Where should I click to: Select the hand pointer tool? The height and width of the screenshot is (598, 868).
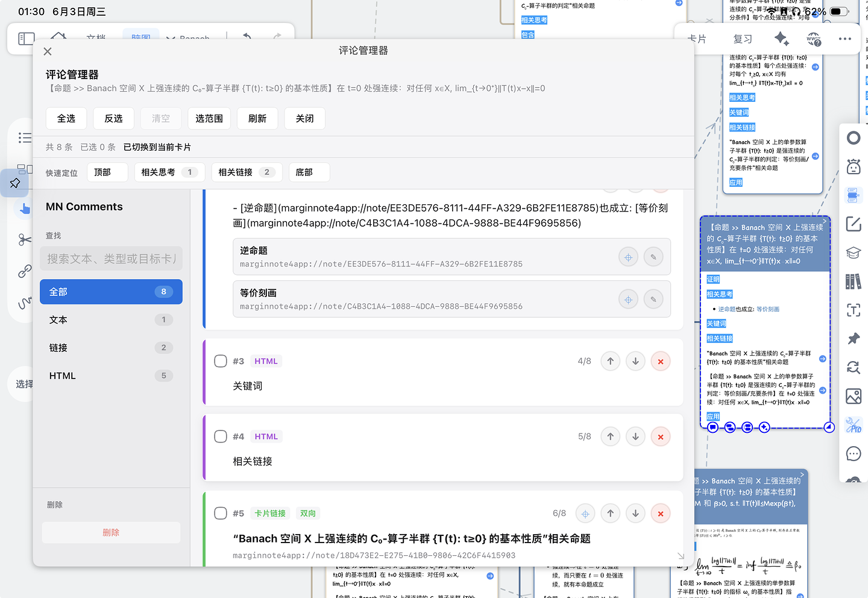pyautogui.click(x=25, y=209)
